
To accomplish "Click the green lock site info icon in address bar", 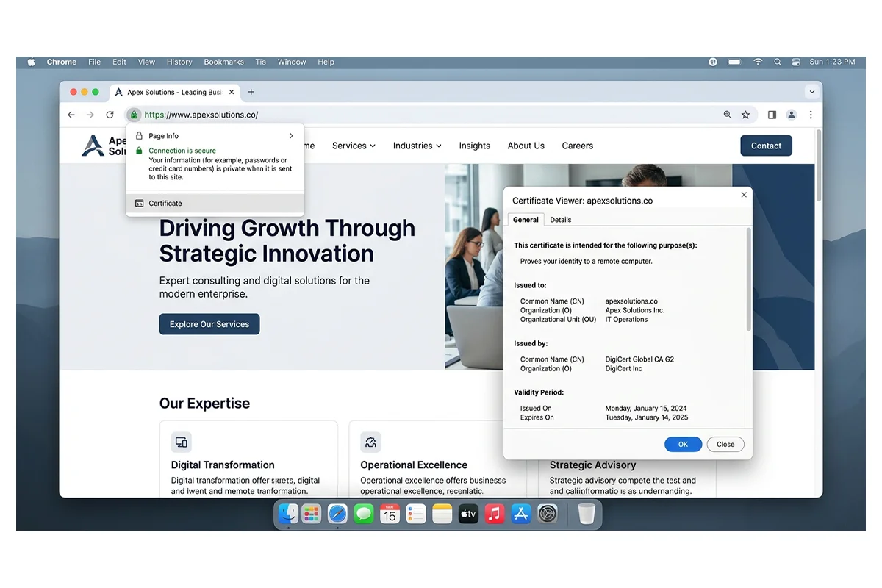I will [133, 115].
